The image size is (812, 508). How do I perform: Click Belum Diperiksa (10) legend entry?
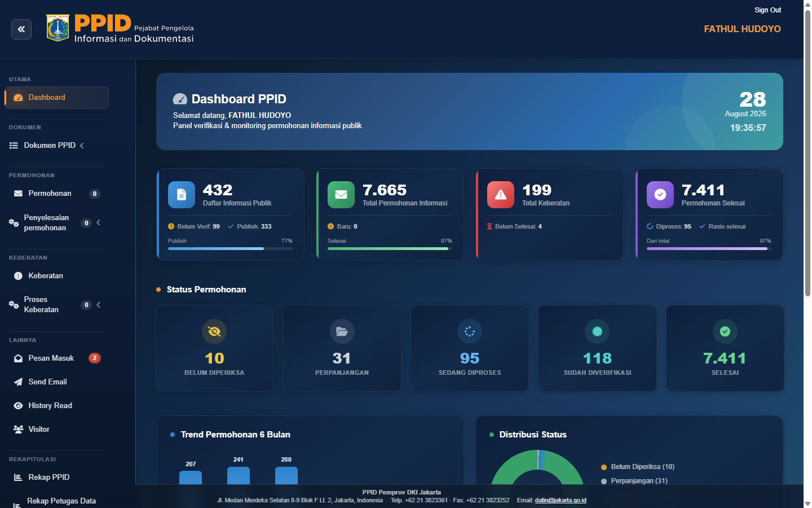(x=638, y=467)
